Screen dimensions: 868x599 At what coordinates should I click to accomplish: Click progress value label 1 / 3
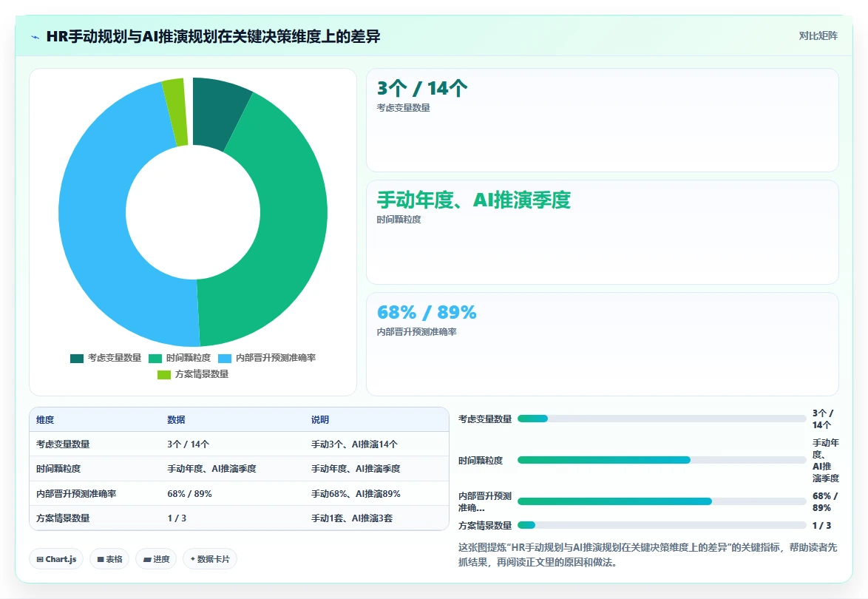[x=821, y=525]
